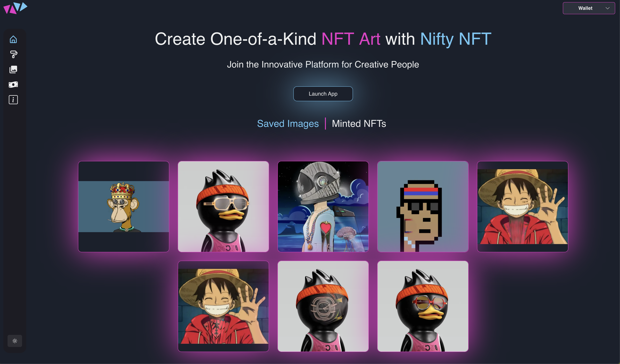
Task: Click the money bill sidebar icon
Action: (13, 85)
